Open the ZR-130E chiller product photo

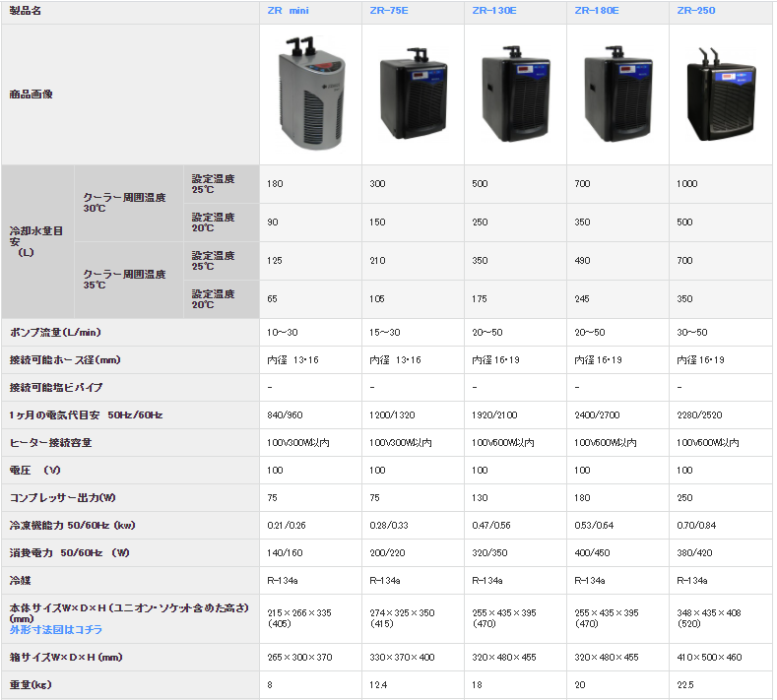point(515,95)
